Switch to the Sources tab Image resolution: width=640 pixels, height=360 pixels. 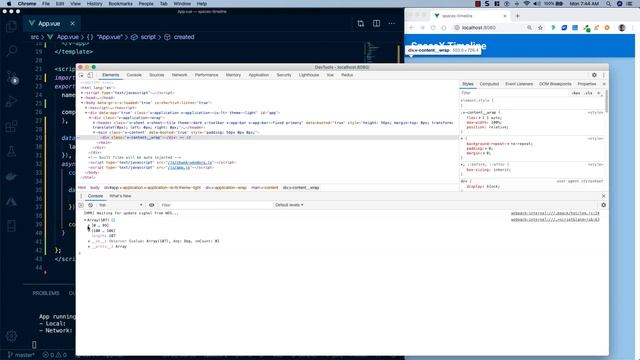156,75
